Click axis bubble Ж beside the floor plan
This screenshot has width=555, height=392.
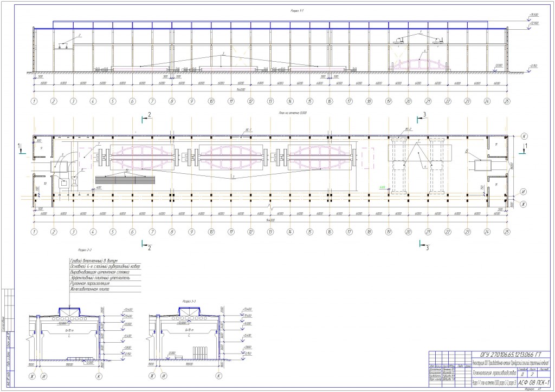click(524, 204)
